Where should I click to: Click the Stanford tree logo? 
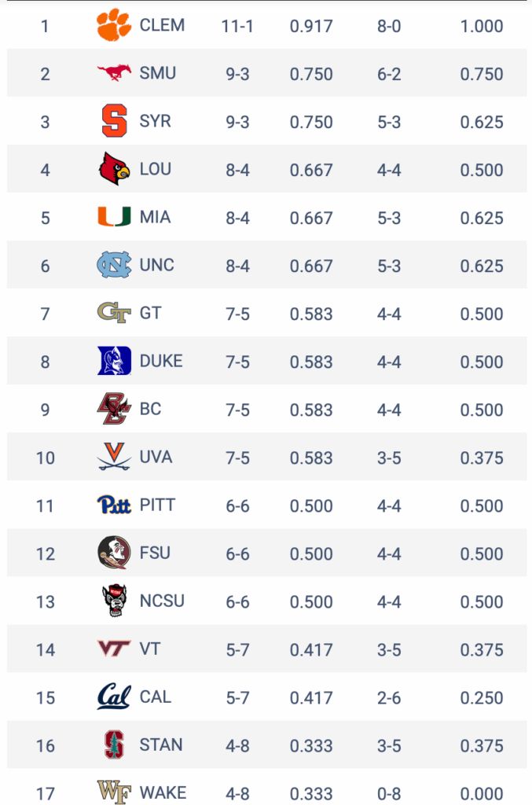[114, 744]
